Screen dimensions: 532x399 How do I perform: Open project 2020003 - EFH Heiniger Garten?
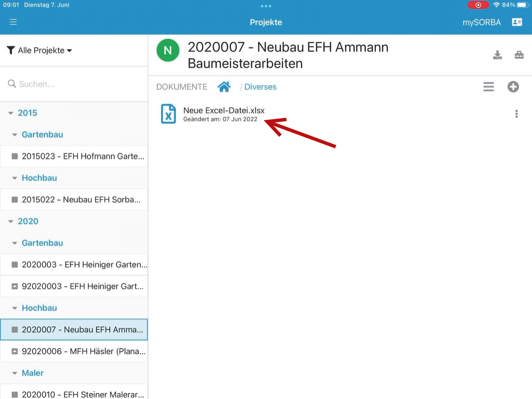79,265
